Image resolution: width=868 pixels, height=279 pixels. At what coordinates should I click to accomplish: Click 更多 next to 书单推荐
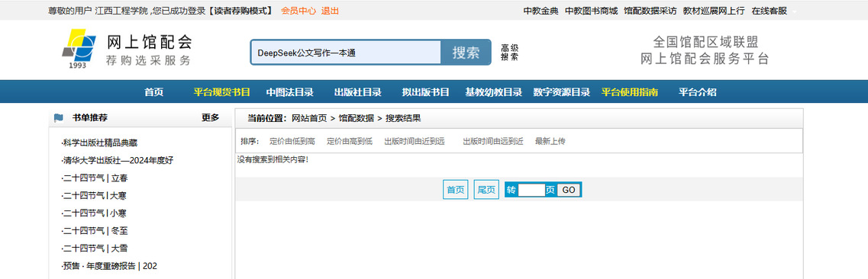(211, 117)
